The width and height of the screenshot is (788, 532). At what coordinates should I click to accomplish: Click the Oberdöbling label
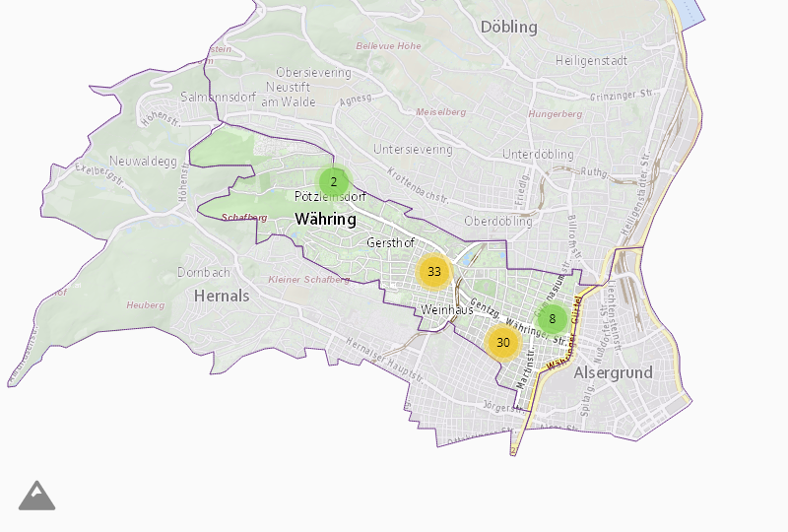(498, 222)
